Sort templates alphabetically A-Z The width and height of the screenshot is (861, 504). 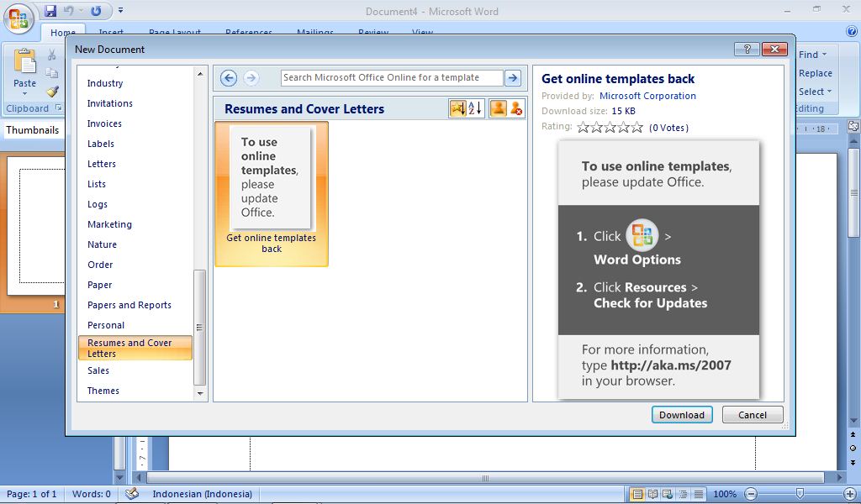click(x=476, y=108)
